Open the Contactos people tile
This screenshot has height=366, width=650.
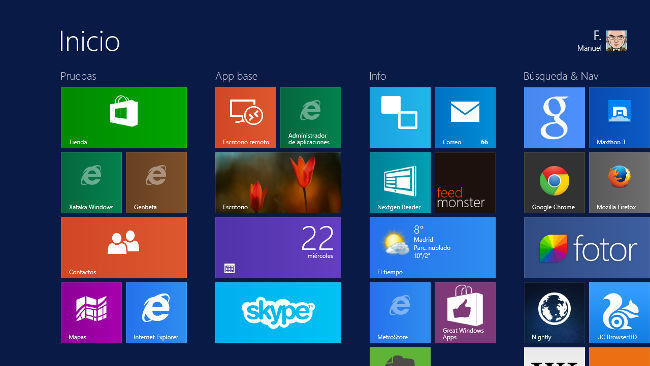(x=124, y=247)
